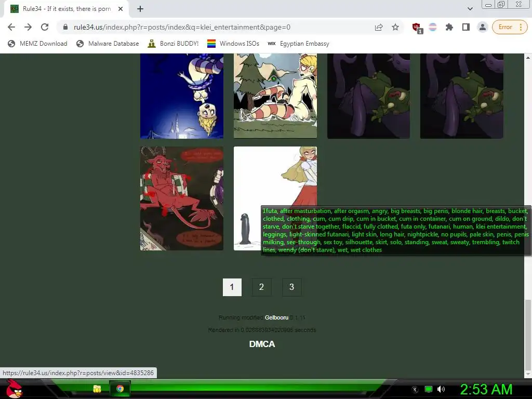Toggle the browser side panel

(x=466, y=27)
